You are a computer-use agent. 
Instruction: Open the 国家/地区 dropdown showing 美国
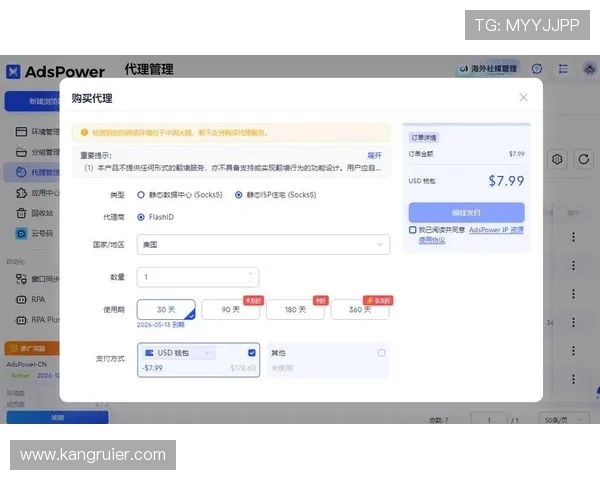coord(263,244)
